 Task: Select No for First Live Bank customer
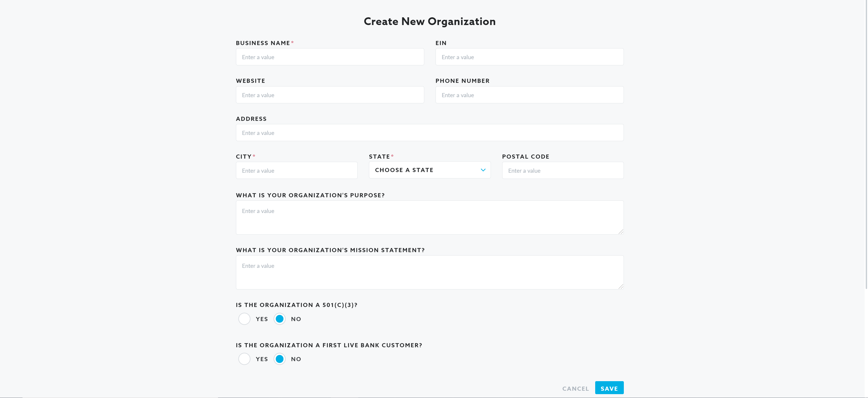click(279, 359)
